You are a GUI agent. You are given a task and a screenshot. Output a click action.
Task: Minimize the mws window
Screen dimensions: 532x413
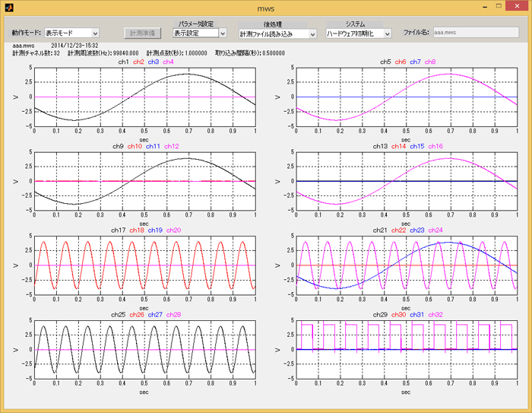click(485, 6)
